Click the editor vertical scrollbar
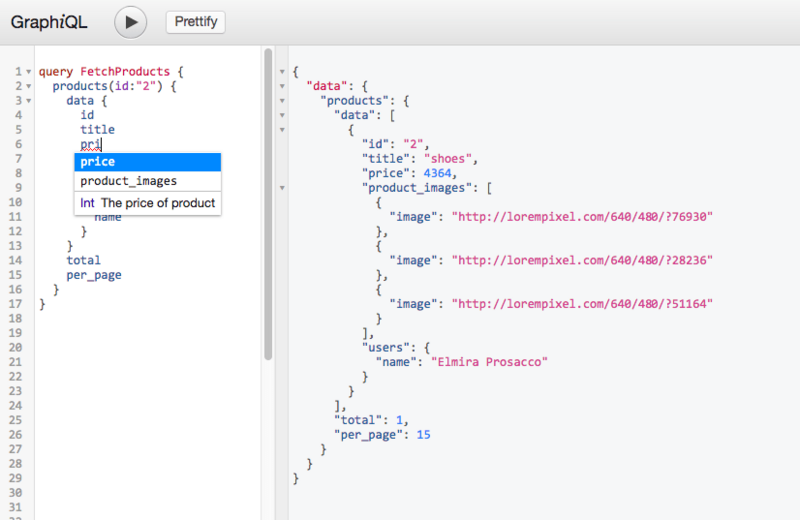800x520 pixels. pyautogui.click(x=268, y=204)
